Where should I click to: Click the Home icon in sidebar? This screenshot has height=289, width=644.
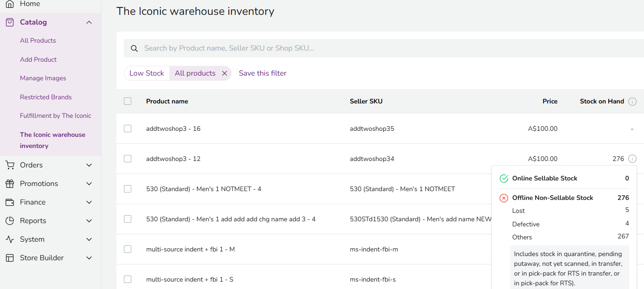tap(9, 4)
